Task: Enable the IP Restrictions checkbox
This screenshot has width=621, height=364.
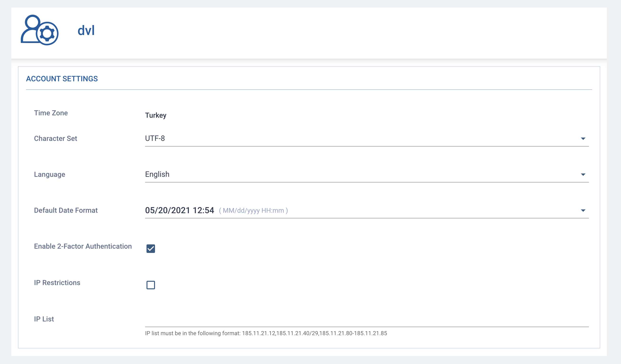Action: click(151, 285)
